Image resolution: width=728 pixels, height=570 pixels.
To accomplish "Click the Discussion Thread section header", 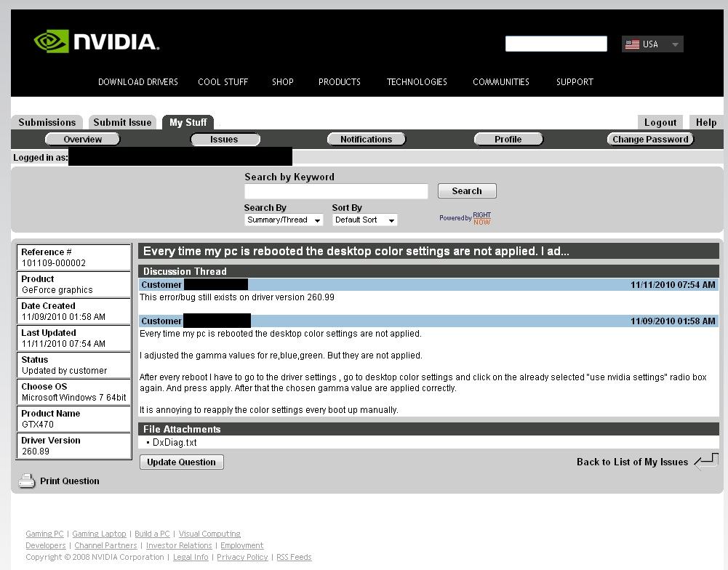I will (x=428, y=271).
